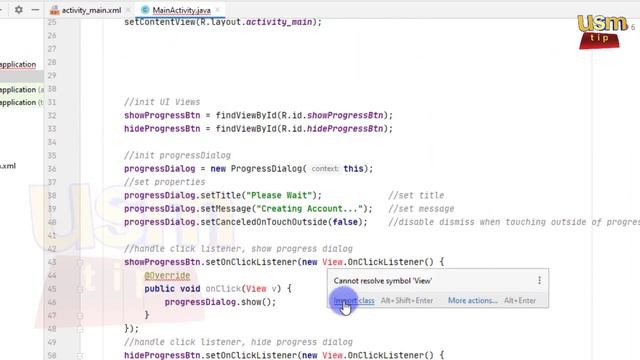Viewport: 640px width, 360px height.
Task: Click the activity_main.xml file icon
Action: coord(55,10)
